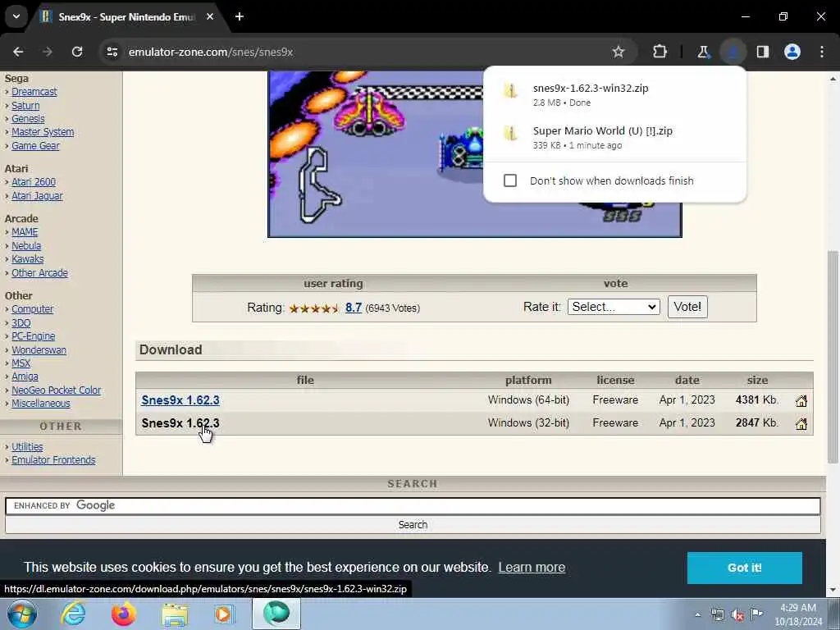Open the Wonderswan link
Image resolution: width=840 pixels, height=630 pixels.
click(39, 349)
